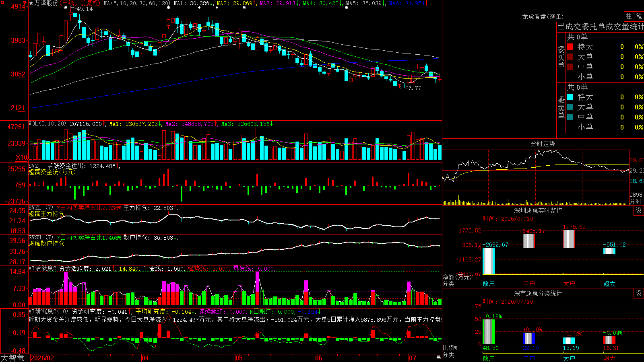This screenshot has width=644, height=362.
Task: Click the star info marker under MA1 label
Action: pyautogui.click(x=168, y=8)
